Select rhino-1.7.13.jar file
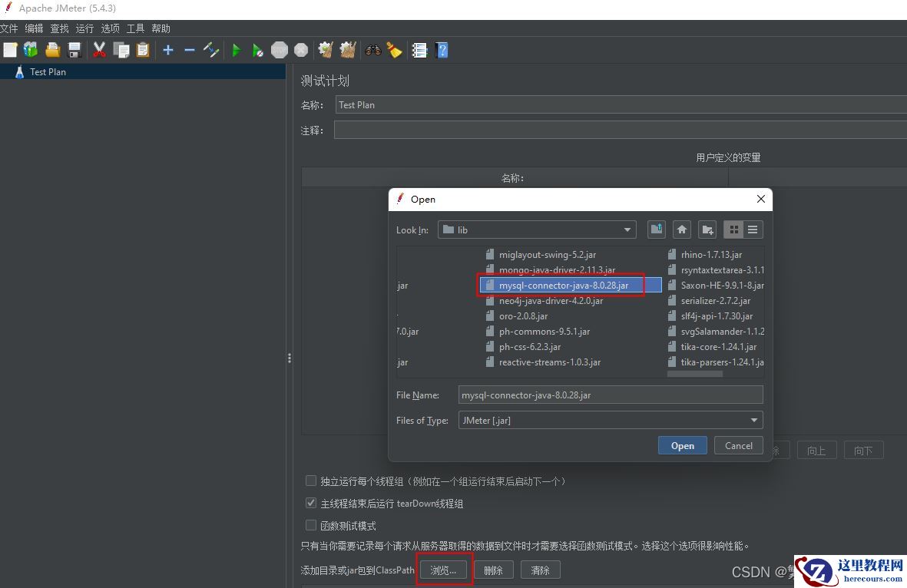This screenshot has height=588, width=907. [704, 254]
